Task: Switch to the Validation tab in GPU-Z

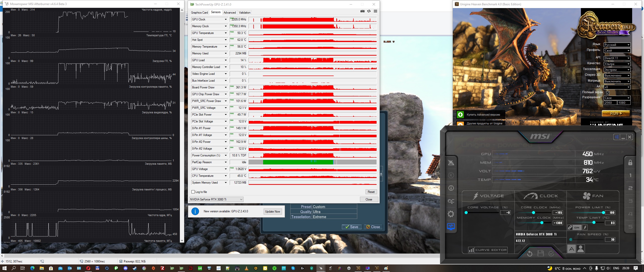Action: tap(245, 13)
